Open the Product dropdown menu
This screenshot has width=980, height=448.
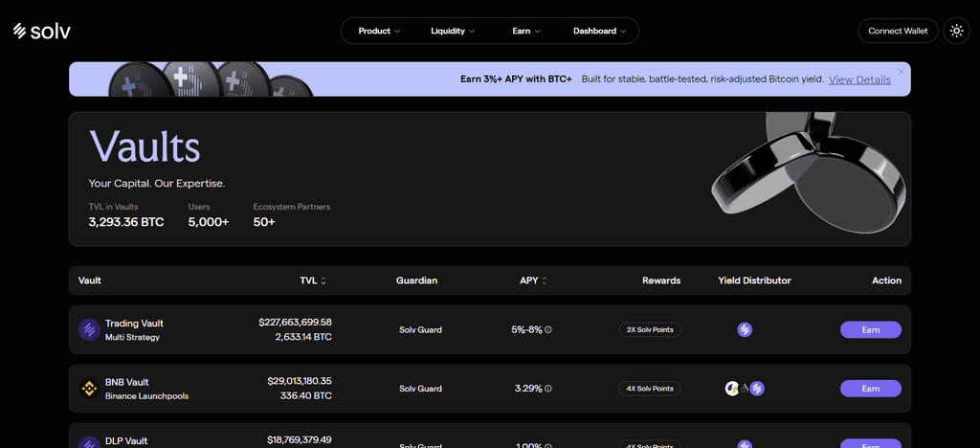click(x=379, y=31)
